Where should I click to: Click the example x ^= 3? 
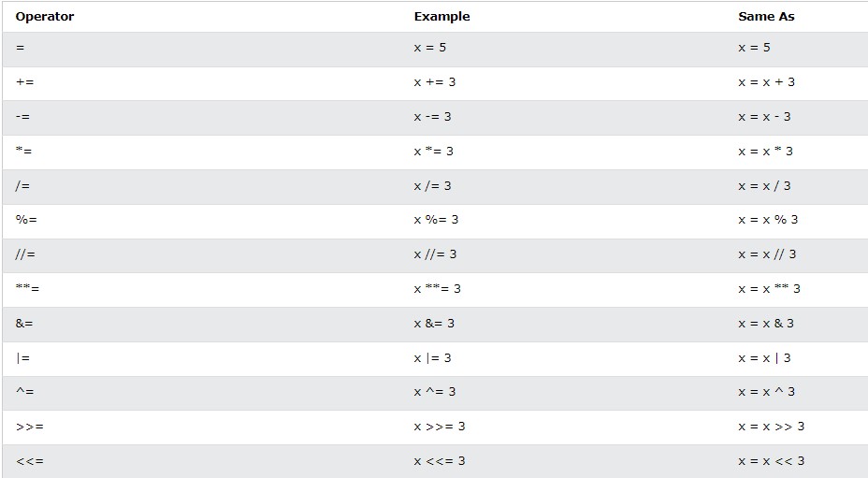coord(435,392)
